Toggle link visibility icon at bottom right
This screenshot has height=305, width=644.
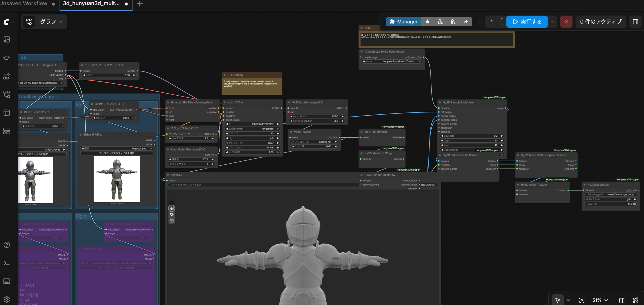click(635, 300)
